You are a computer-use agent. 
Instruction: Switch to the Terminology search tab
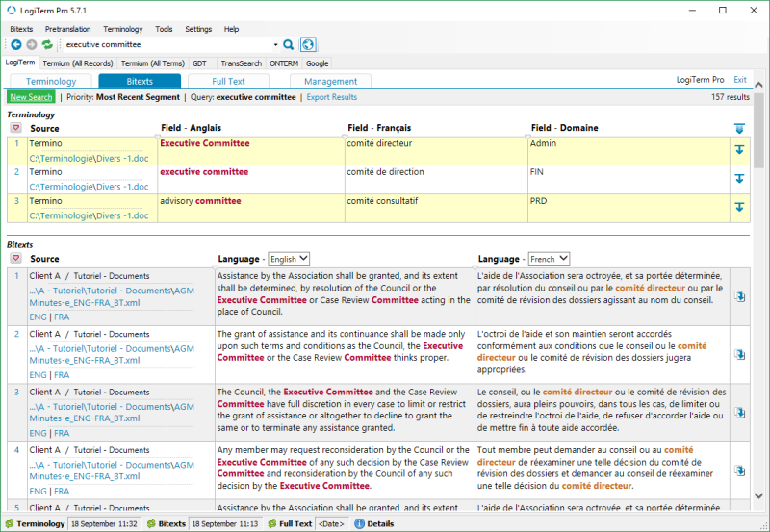point(51,81)
